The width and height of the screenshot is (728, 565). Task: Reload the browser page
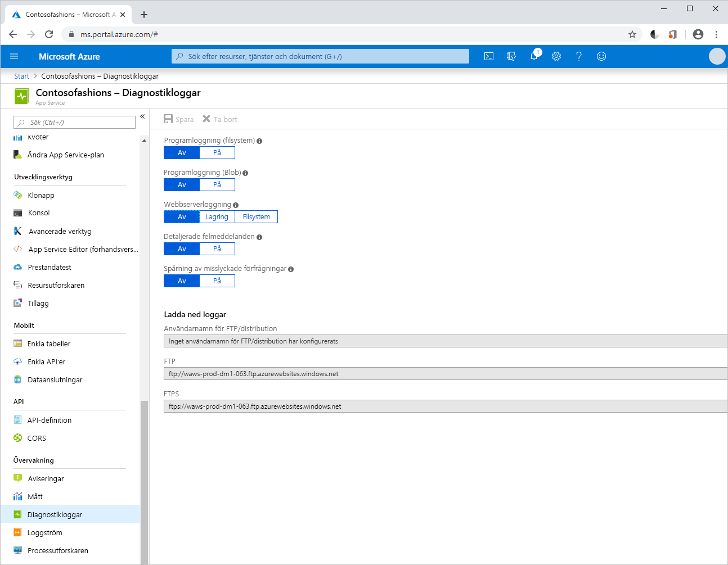click(x=49, y=34)
